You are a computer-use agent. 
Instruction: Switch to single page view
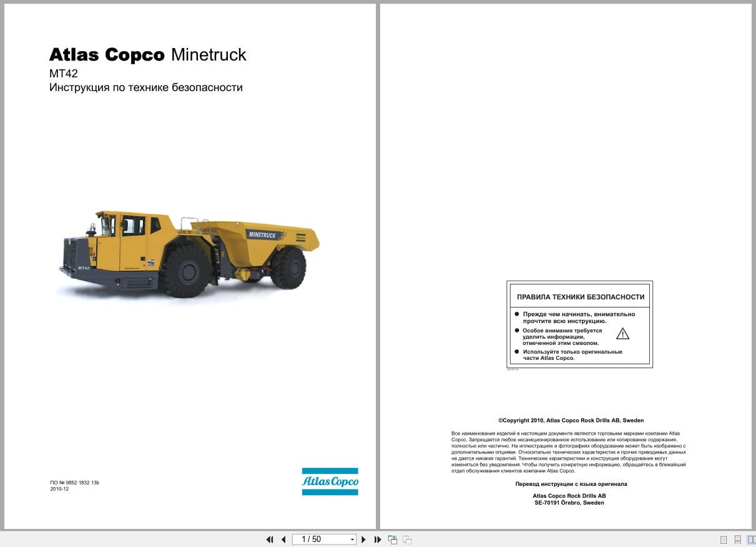[724, 540]
